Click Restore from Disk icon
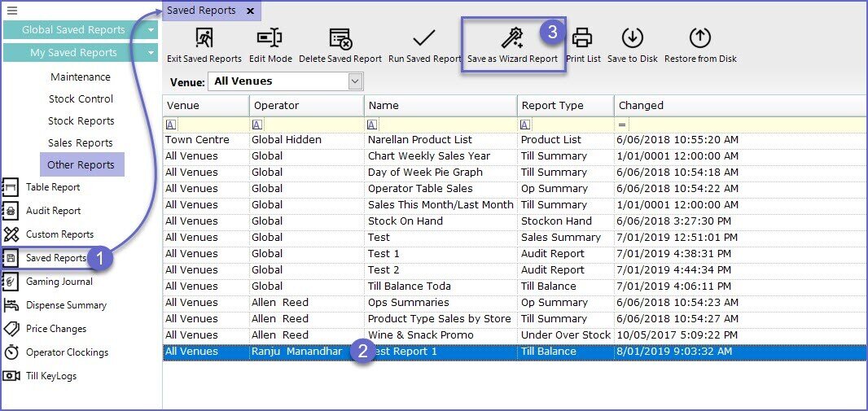 tap(700, 38)
